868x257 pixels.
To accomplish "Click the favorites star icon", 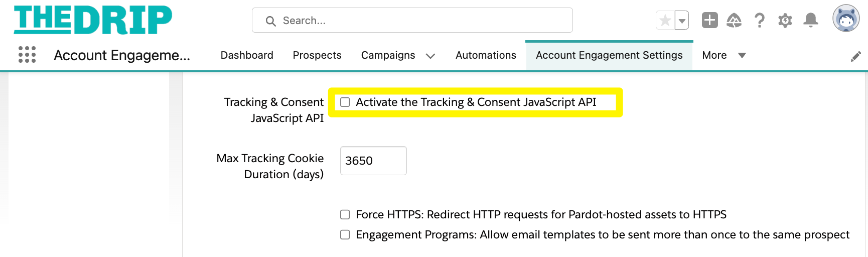I will [x=665, y=21].
